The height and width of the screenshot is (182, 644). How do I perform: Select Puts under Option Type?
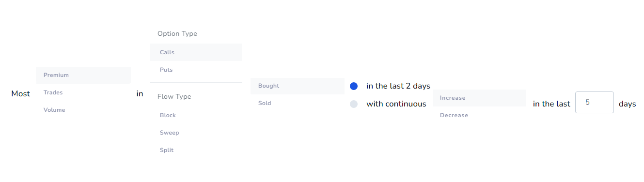(x=196, y=70)
